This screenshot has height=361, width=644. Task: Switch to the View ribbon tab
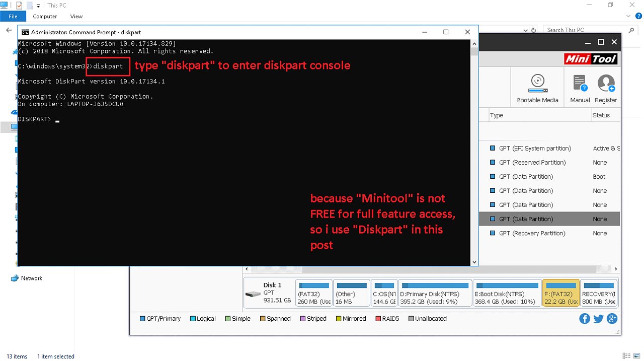pyautogui.click(x=76, y=17)
